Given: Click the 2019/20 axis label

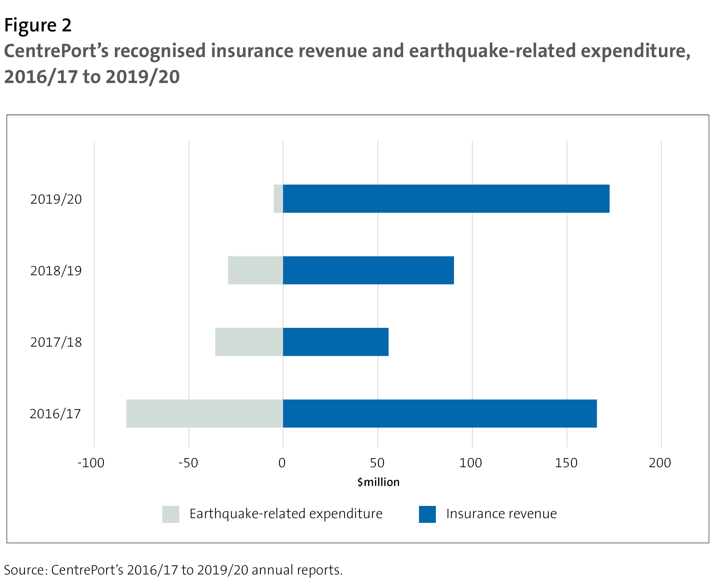Looking at the screenshot, I should pos(56,199).
